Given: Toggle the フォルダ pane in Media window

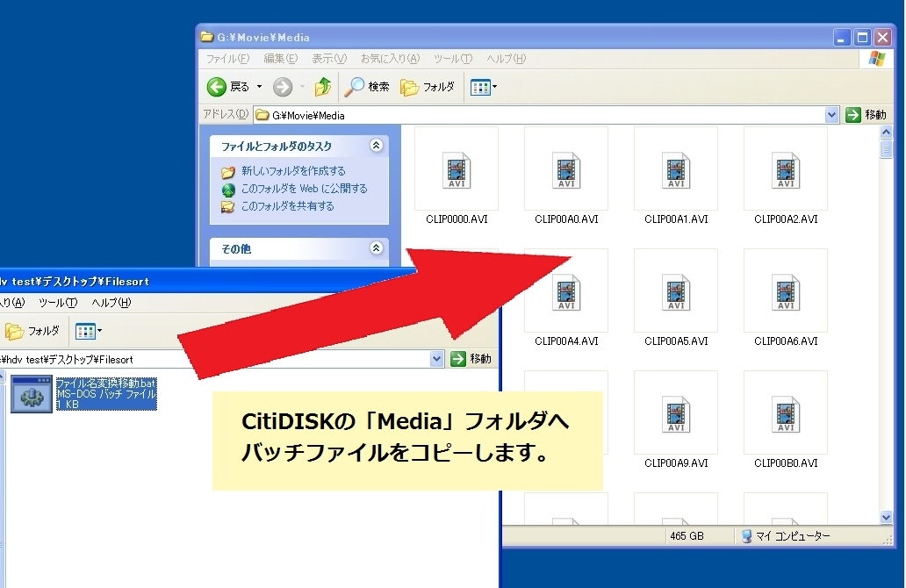Looking at the screenshot, I should (428, 87).
